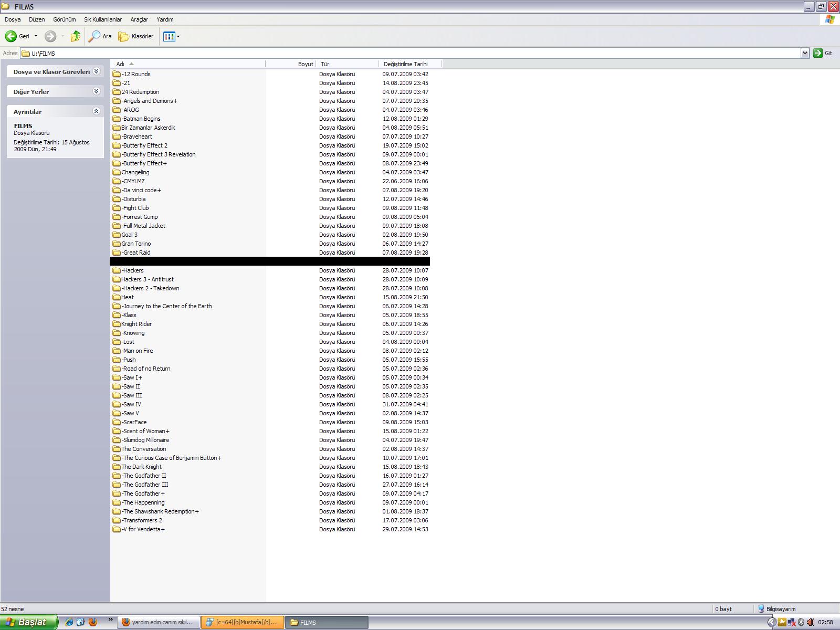Select -Butterfly Effect 3 Revelation folder name
The image size is (840, 630).
coord(159,154)
